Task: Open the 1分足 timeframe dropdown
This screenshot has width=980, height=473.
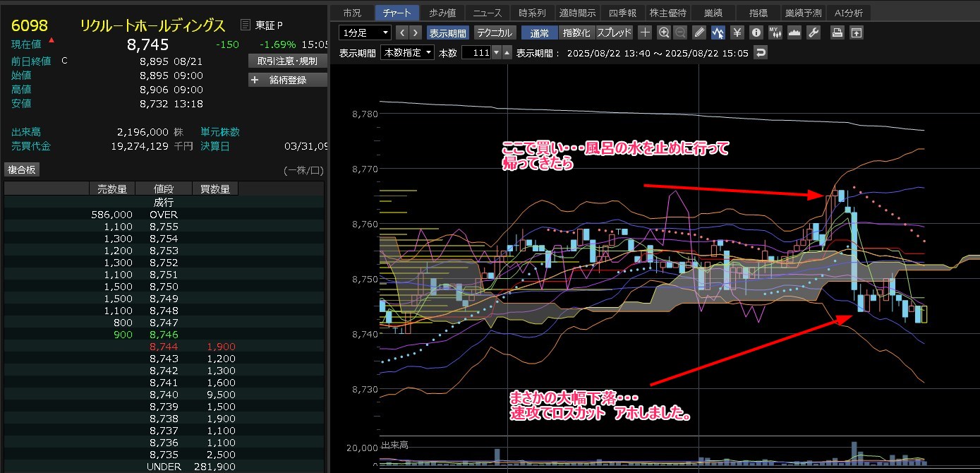Action: click(x=365, y=32)
